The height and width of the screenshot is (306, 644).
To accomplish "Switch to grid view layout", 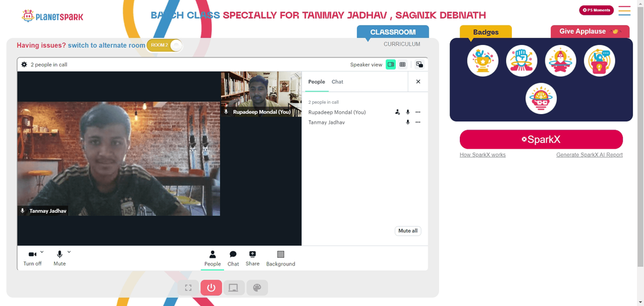I will pos(402,64).
